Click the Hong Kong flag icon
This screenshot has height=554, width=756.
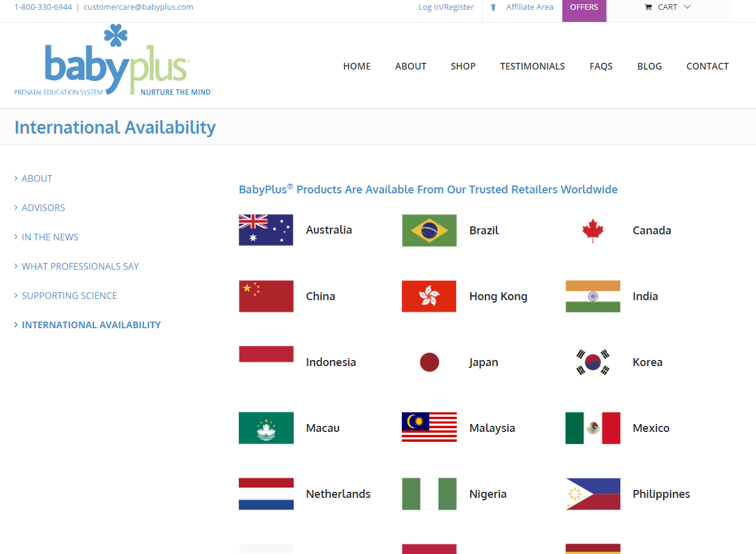[x=429, y=296]
